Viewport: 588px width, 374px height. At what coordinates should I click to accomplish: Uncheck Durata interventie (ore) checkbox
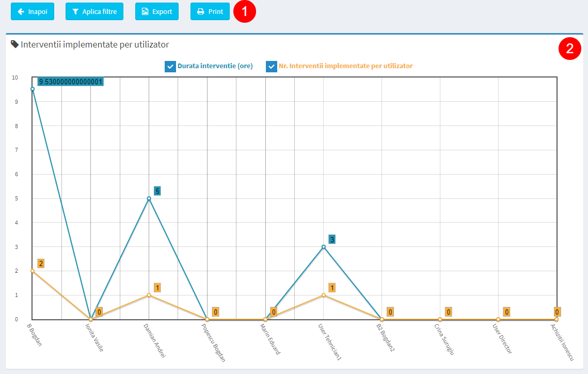pyautogui.click(x=170, y=67)
